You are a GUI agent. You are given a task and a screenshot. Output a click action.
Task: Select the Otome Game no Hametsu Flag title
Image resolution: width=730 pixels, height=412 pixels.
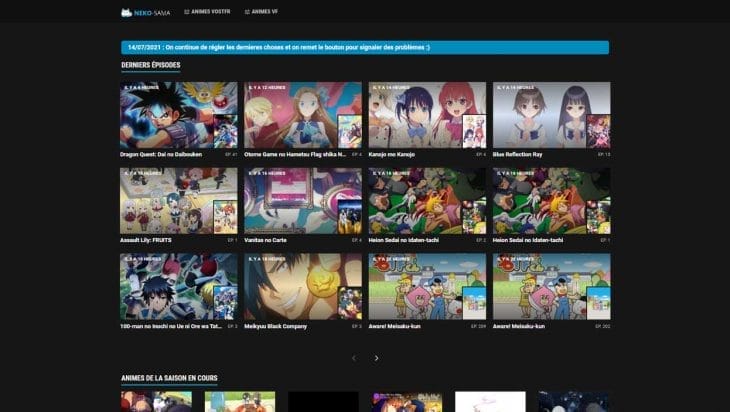294,155
